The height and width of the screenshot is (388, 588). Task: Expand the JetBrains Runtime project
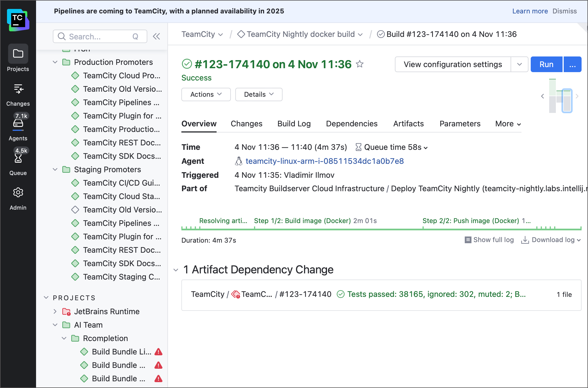tap(55, 311)
